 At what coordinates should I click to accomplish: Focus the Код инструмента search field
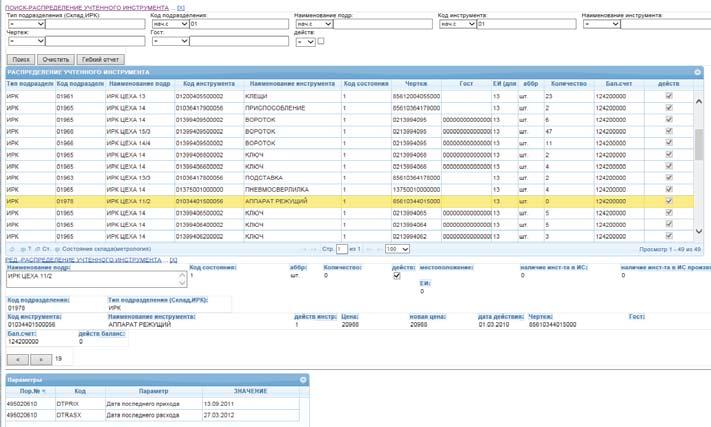tap(526, 24)
